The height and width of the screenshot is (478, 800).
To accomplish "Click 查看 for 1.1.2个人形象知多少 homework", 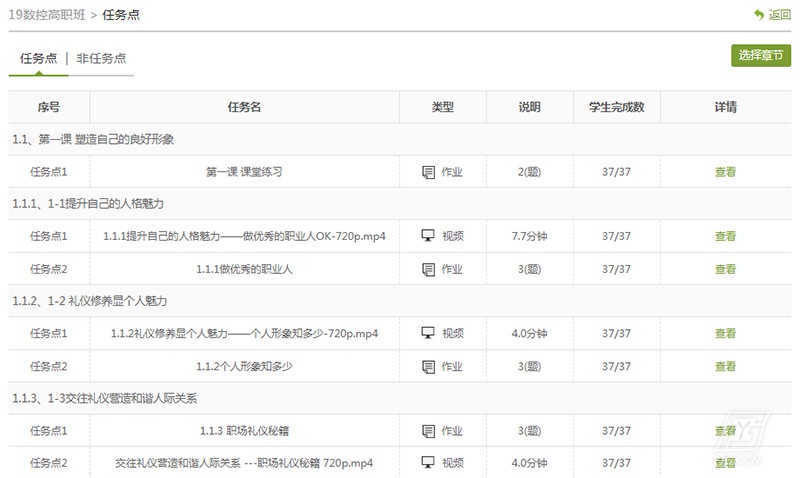I will [x=725, y=366].
